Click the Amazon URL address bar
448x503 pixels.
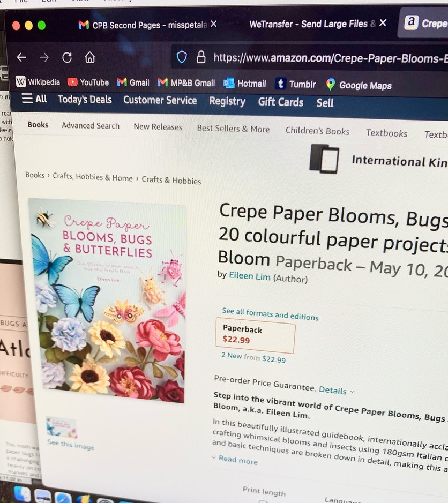pos(331,58)
